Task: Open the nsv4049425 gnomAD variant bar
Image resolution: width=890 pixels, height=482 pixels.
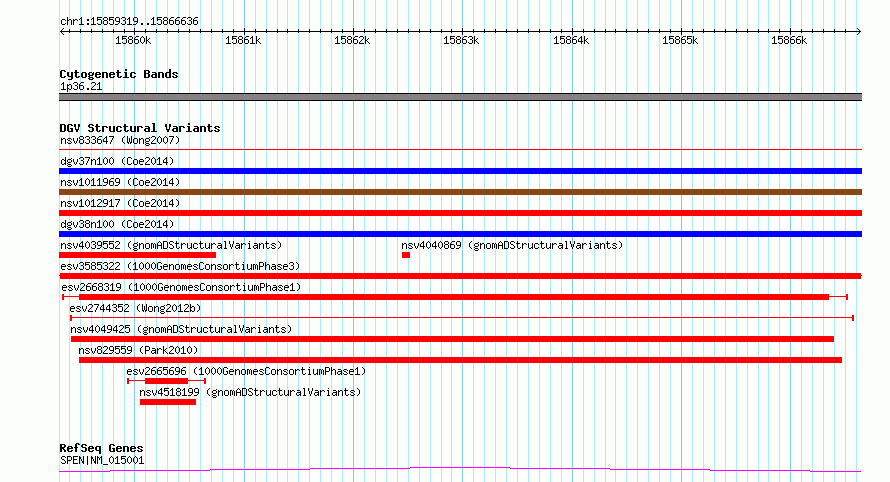Action: click(x=452, y=339)
